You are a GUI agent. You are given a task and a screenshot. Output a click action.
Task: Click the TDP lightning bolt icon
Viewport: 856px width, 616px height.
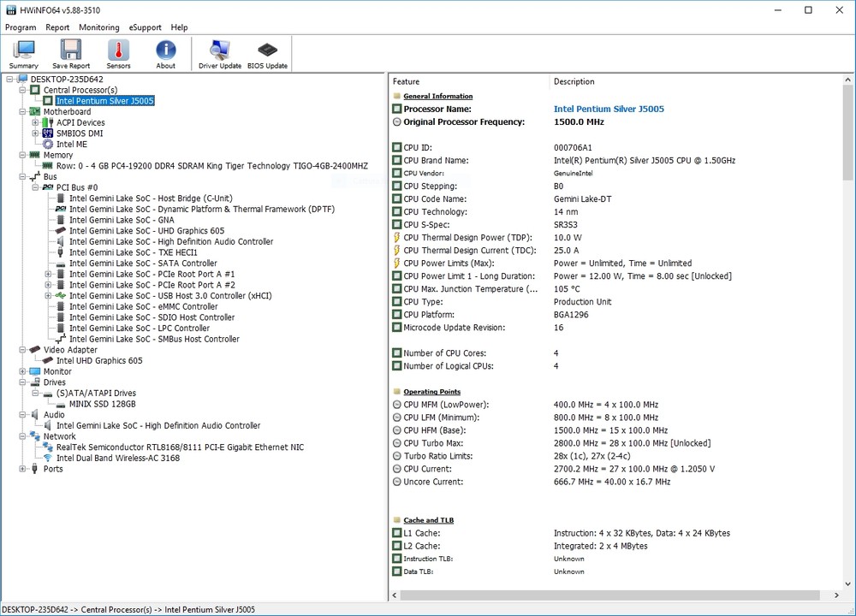coord(397,237)
